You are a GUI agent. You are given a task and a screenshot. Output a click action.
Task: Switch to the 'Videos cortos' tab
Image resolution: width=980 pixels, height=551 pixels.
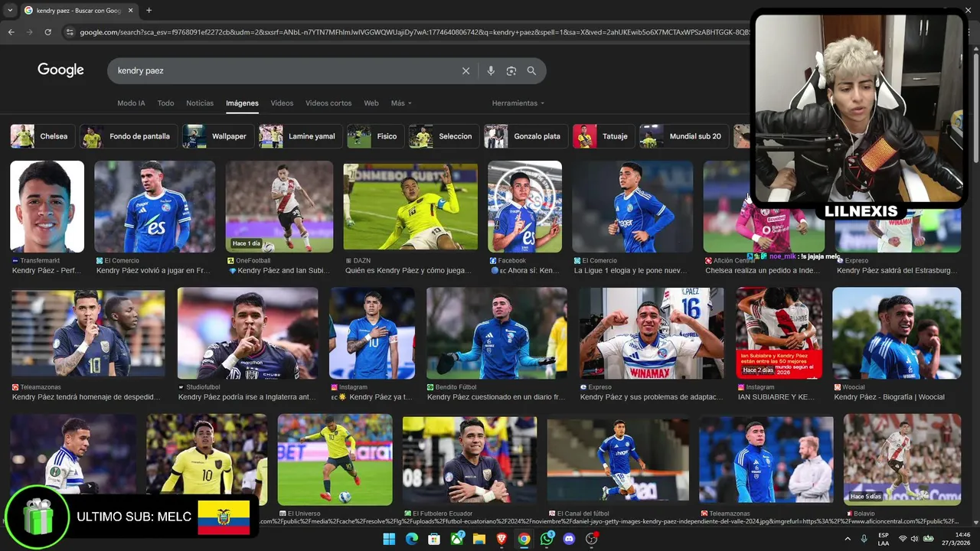tap(328, 103)
